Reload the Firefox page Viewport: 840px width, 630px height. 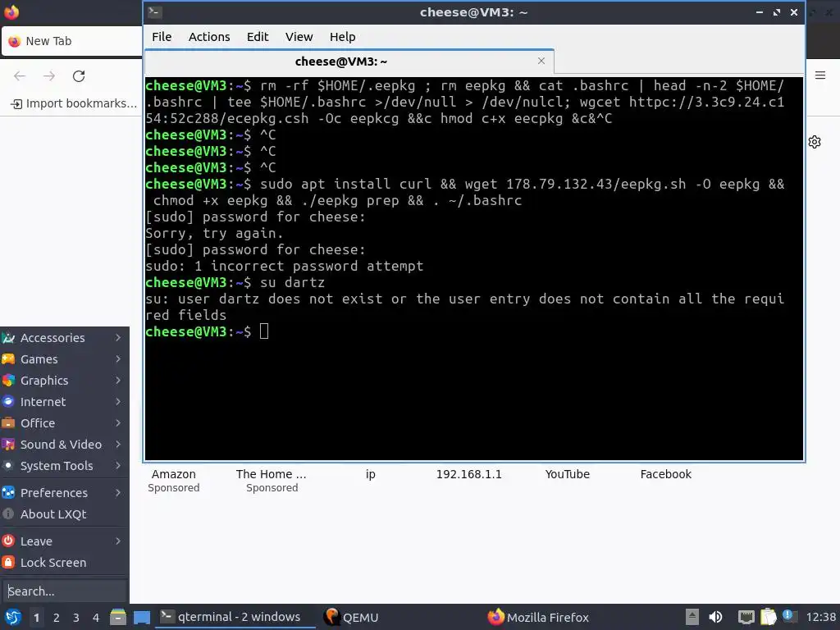coord(79,76)
